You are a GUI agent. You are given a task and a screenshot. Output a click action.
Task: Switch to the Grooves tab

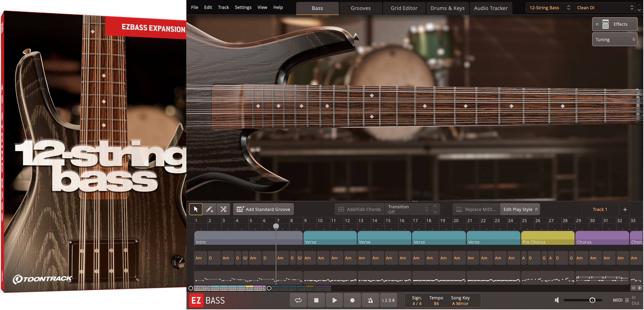[x=360, y=8]
